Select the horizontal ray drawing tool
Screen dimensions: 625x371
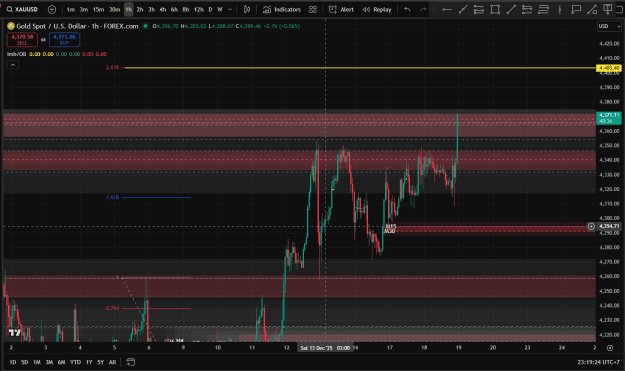pos(447,9)
